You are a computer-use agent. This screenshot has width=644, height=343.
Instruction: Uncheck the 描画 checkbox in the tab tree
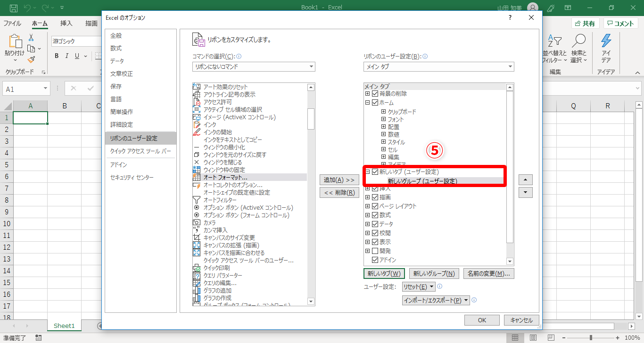coord(375,197)
